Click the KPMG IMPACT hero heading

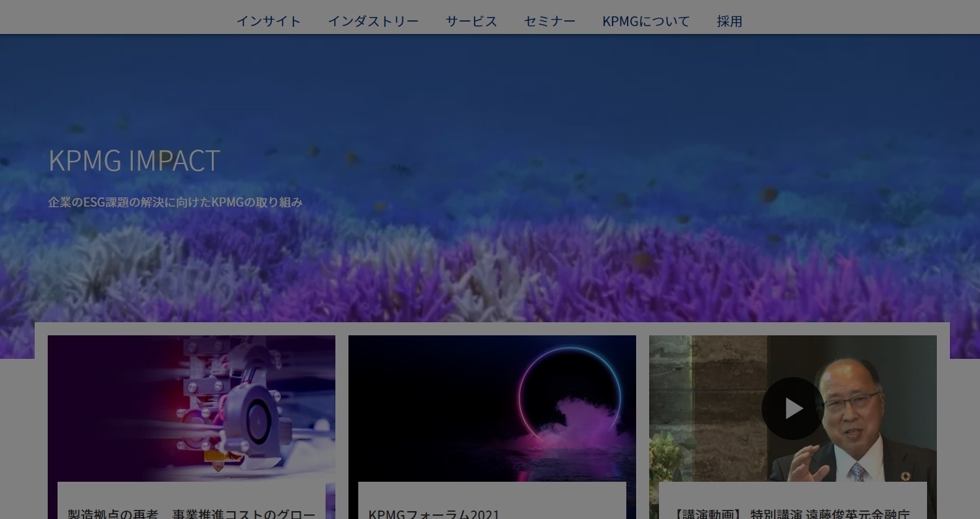(133, 160)
